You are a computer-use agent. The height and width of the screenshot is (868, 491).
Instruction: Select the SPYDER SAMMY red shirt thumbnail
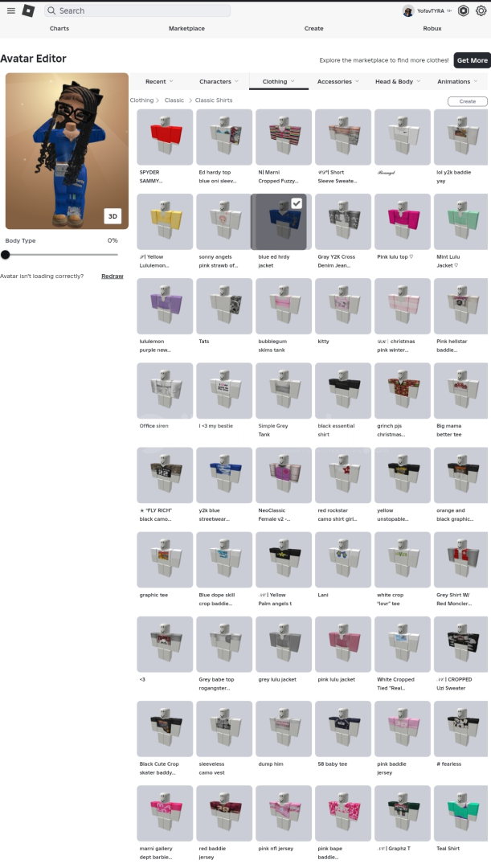point(165,137)
